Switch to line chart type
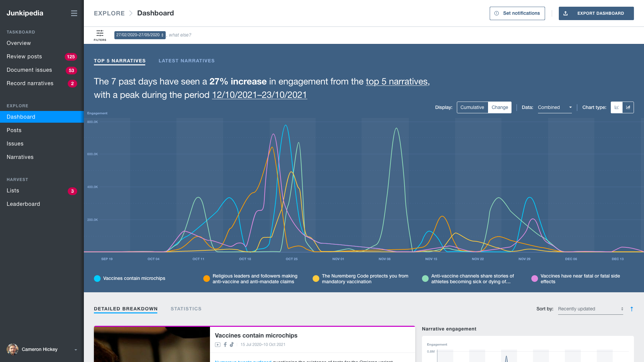Viewport: 644px width, 362px height. tap(616, 107)
